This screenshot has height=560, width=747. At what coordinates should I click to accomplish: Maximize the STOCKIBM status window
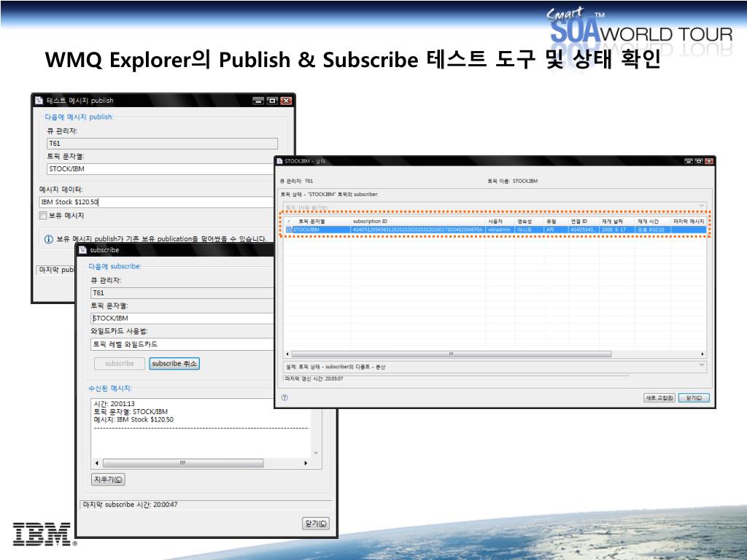click(x=699, y=161)
